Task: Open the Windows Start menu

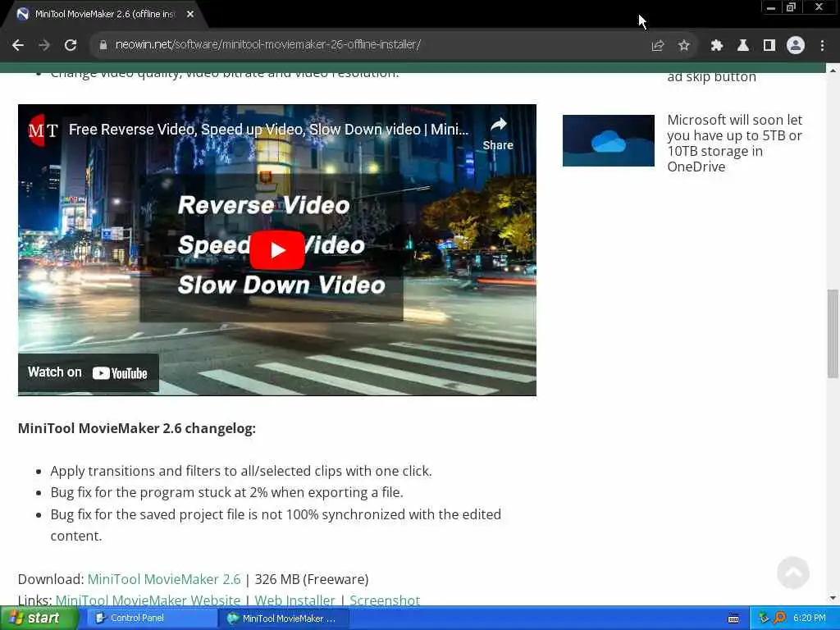Action: click(x=38, y=619)
